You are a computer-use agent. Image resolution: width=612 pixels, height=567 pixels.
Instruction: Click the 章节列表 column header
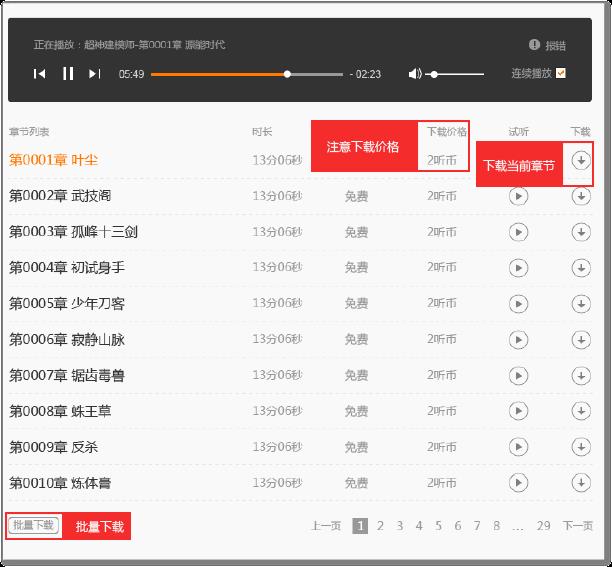coord(29,132)
